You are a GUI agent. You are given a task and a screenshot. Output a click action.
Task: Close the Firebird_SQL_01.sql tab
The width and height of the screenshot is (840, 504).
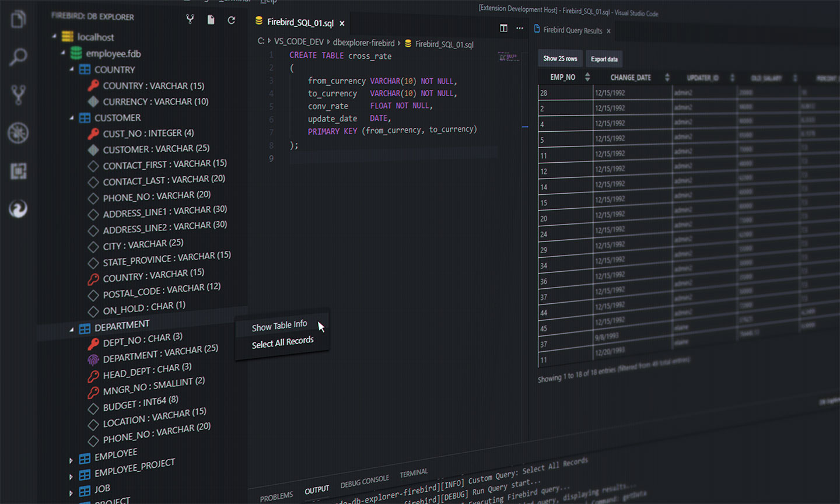342,23
